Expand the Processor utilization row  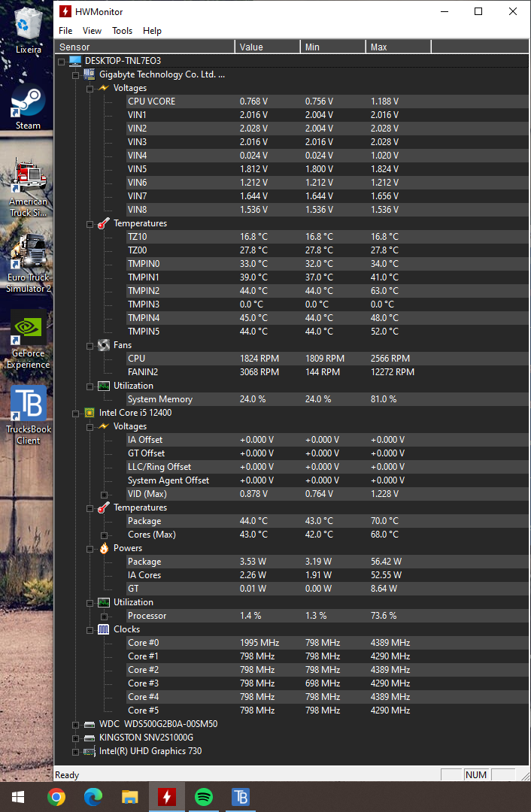(104, 616)
